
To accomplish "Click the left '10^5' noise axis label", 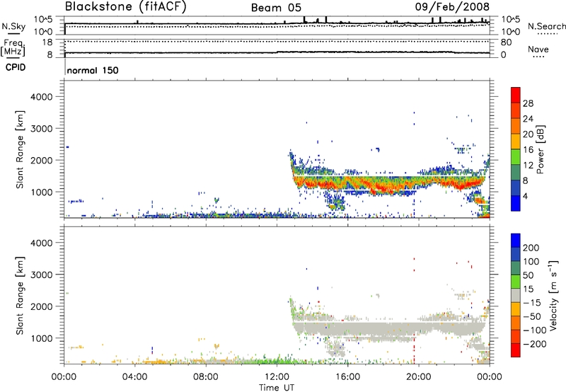I will pos(43,20).
